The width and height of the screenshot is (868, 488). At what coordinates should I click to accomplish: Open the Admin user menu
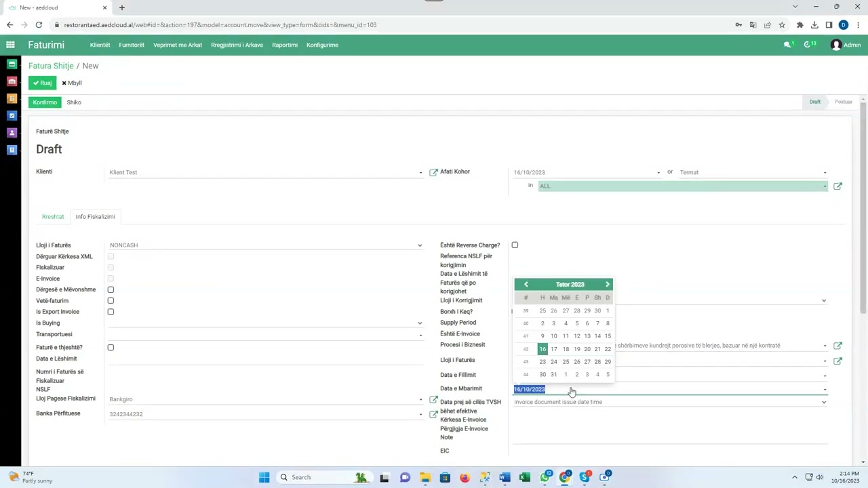[x=846, y=45]
